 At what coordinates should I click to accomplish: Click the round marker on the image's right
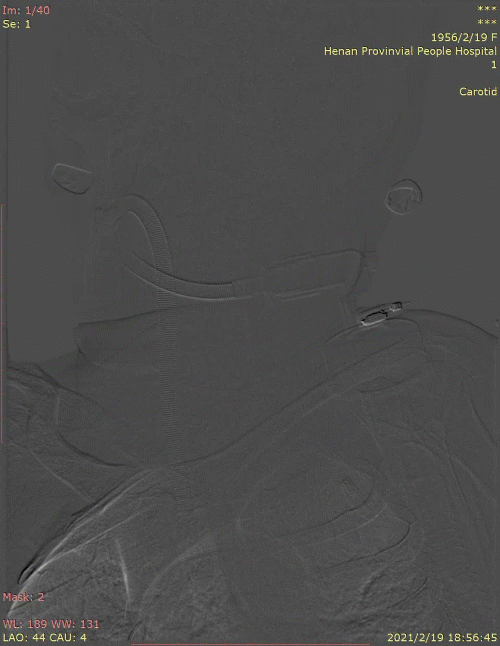click(x=404, y=197)
